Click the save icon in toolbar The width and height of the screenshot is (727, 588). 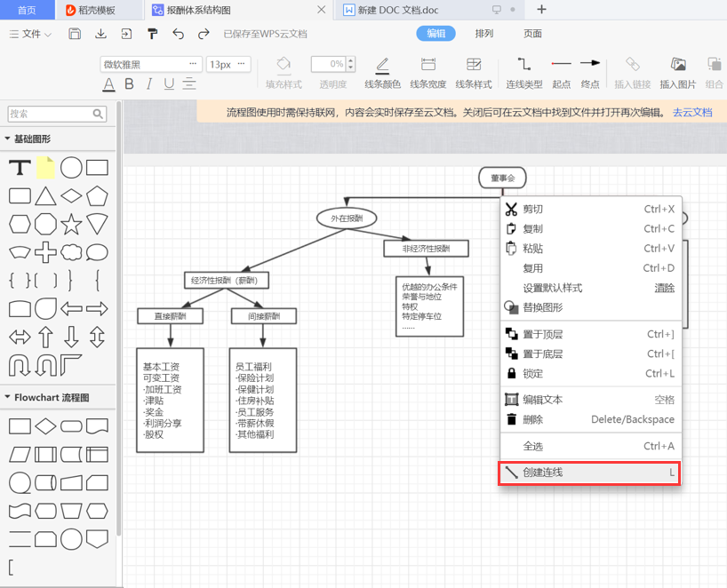click(x=76, y=34)
